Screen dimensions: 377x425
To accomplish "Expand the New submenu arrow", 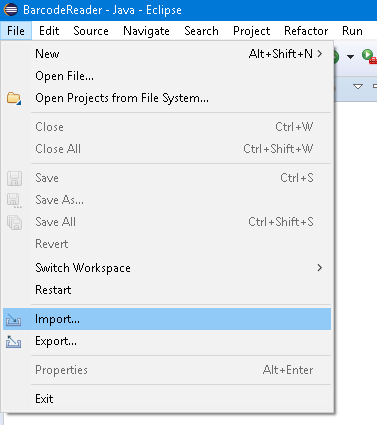I will [320, 54].
